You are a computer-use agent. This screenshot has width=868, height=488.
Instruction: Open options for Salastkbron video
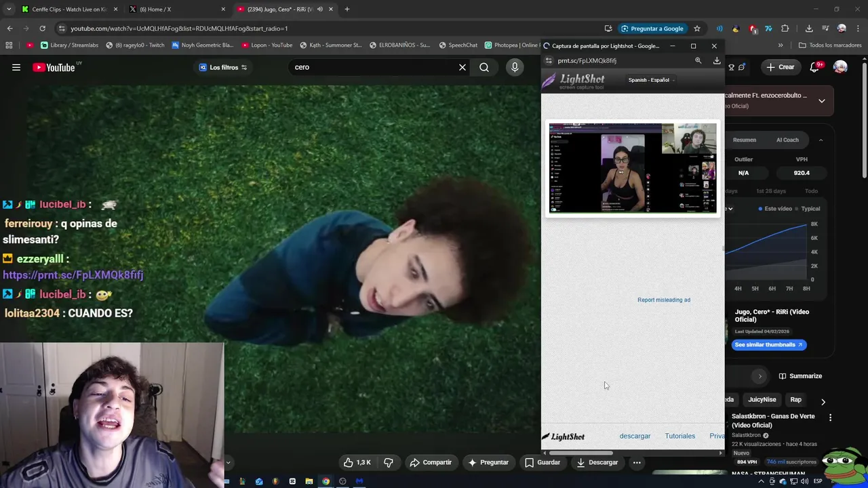point(830,418)
